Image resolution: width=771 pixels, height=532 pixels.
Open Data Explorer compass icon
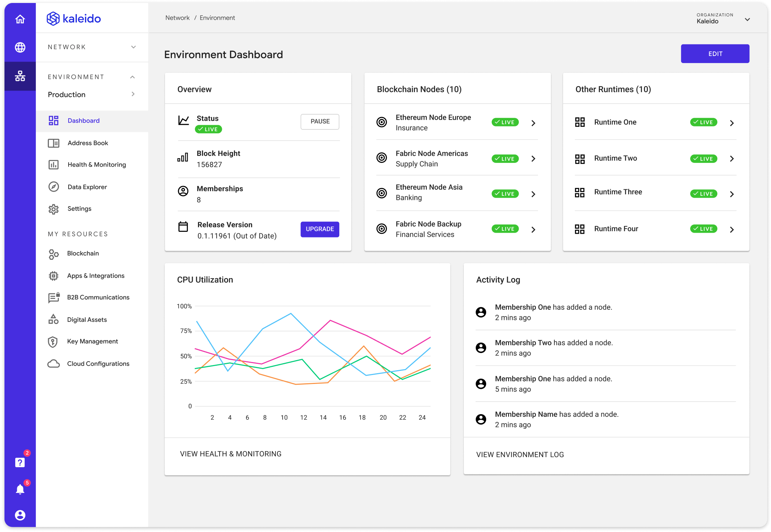[x=54, y=187]
